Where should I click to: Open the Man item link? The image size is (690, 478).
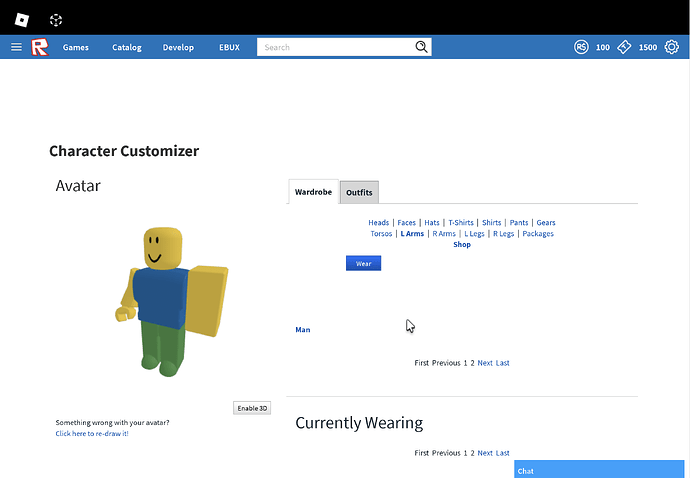[303, 329]
